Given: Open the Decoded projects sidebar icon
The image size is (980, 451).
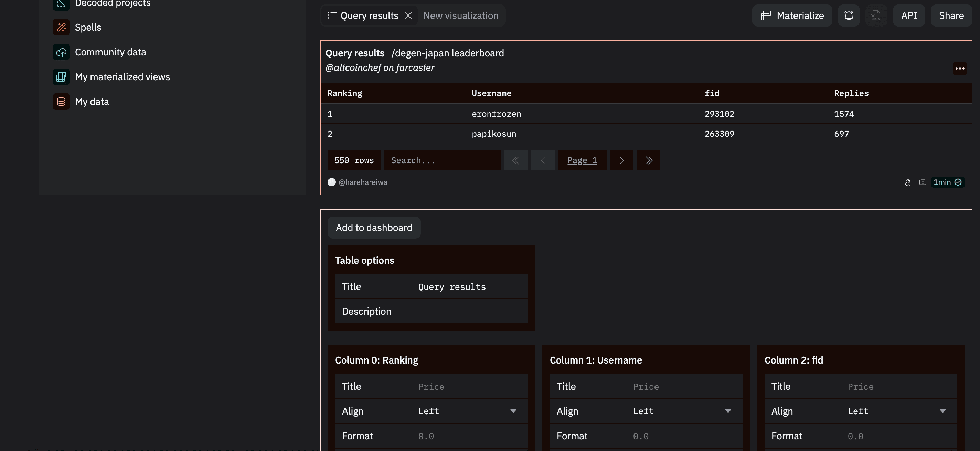Looking at the screenshot, I should [61, 4].
